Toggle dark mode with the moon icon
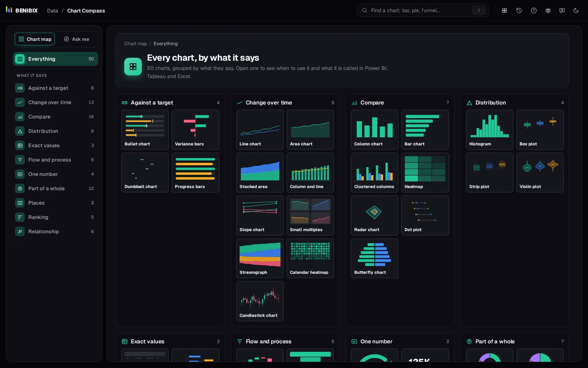 pyautogui.click(x=576, y=11)
